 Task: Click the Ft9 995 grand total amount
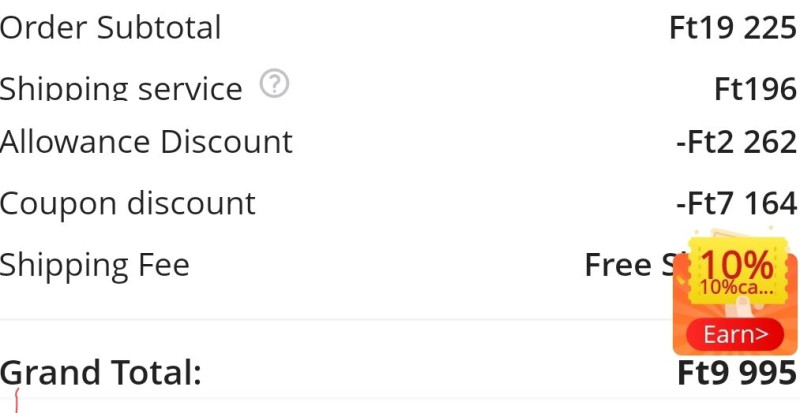pos(736,373)
